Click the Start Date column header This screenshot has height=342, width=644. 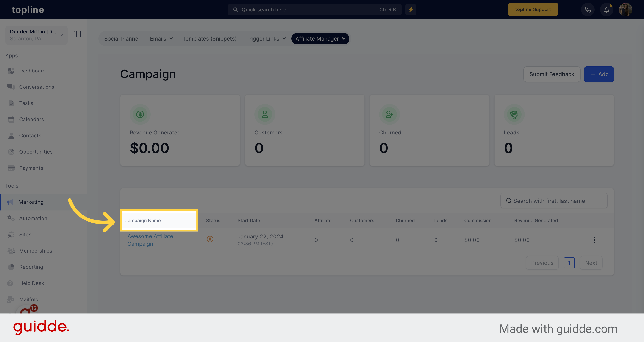249,221
